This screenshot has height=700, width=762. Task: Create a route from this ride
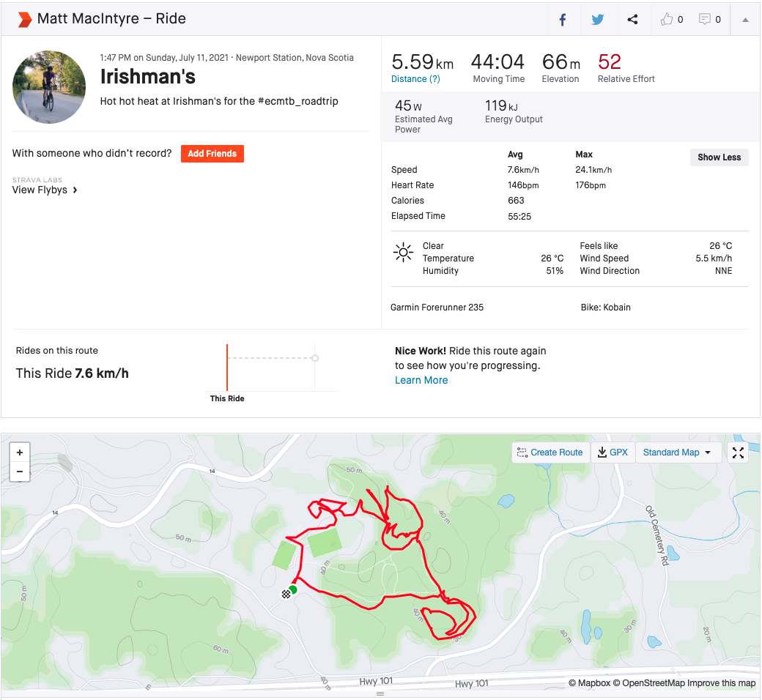tap(550, 453)
